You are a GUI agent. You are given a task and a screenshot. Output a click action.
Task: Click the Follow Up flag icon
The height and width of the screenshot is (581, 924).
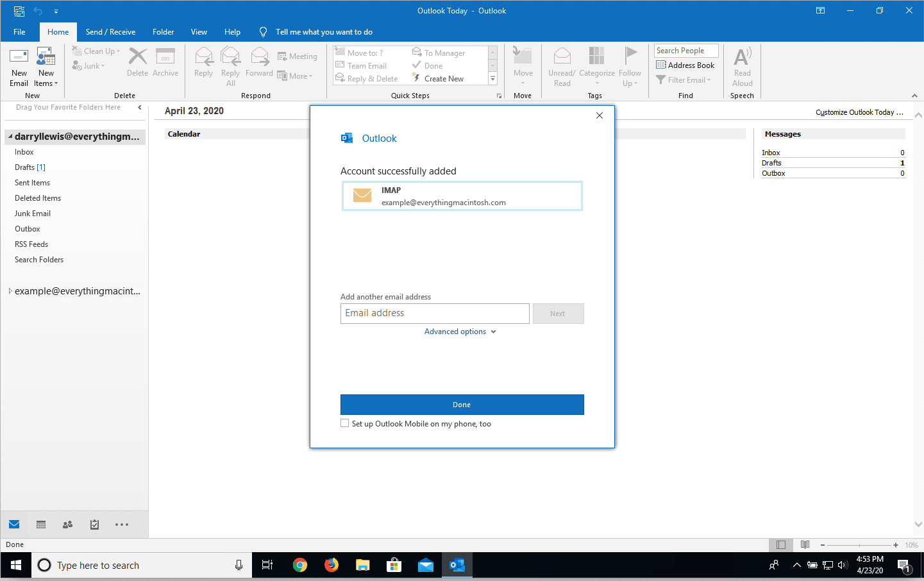(630, 56)
